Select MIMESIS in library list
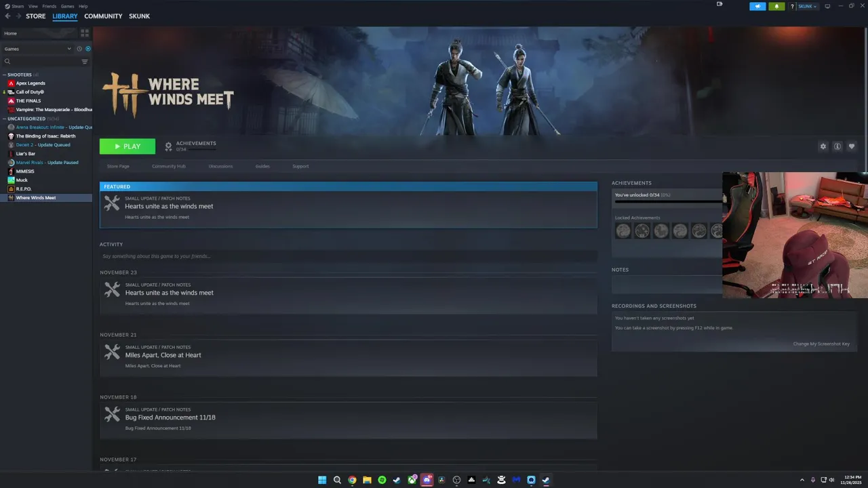Image resolution: width=868 pixels, height=488 pixels. click(x=25, y=171)
